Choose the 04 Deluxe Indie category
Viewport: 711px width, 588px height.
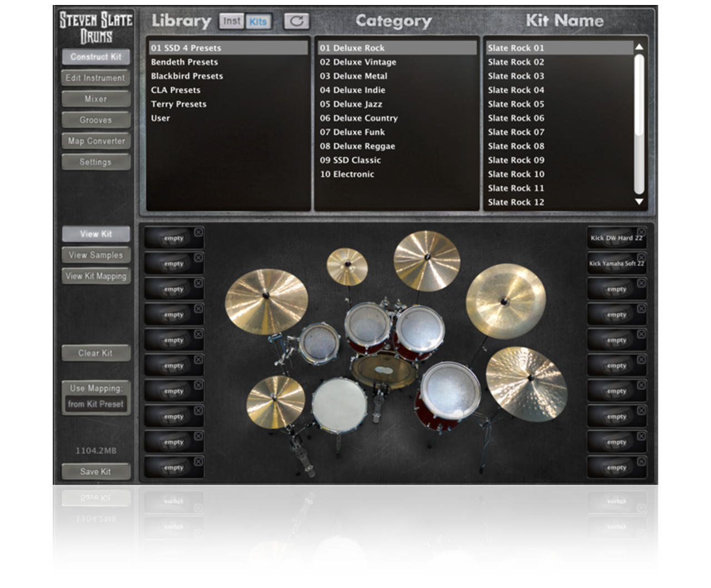click(x=397, y=90)
